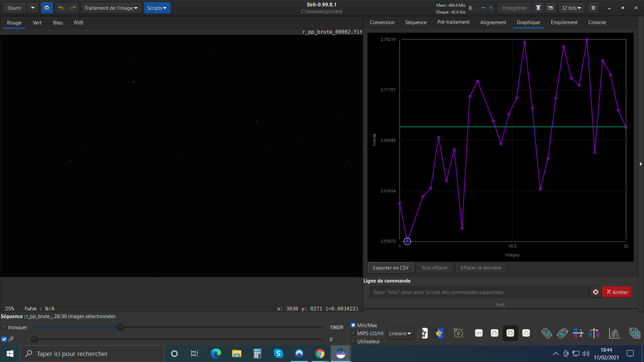Viewport: 644px width, 362px height.
Task: Enable the tronquer checkbox
Action: (x=4, y=327)
